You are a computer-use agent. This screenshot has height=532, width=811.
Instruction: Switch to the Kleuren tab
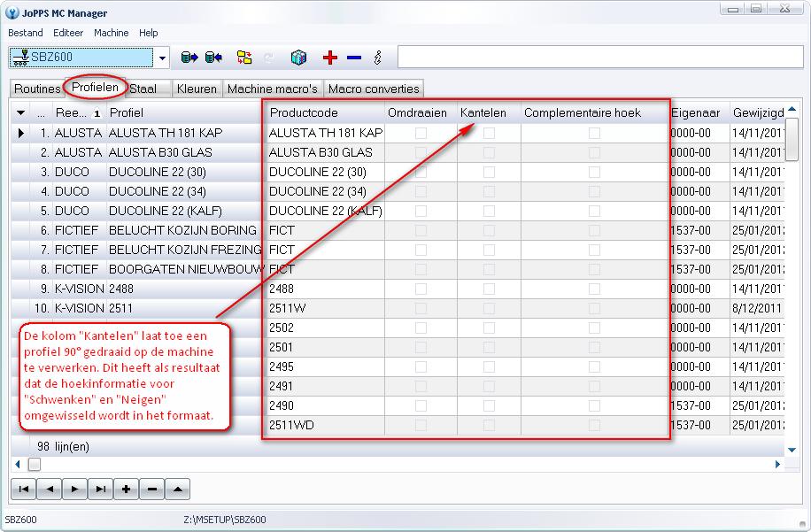pyautogui.click(x=197, y=89)
